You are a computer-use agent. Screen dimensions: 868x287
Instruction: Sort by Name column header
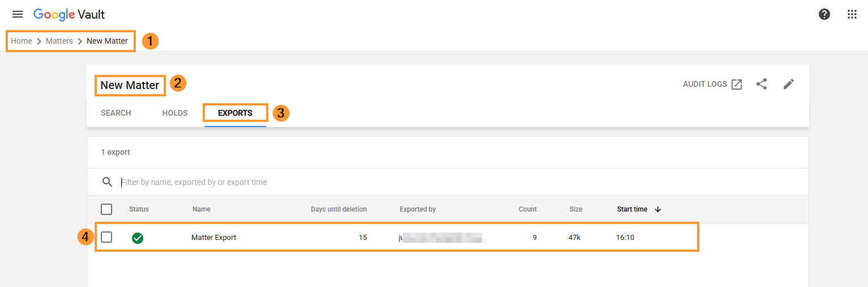(202, 209)
